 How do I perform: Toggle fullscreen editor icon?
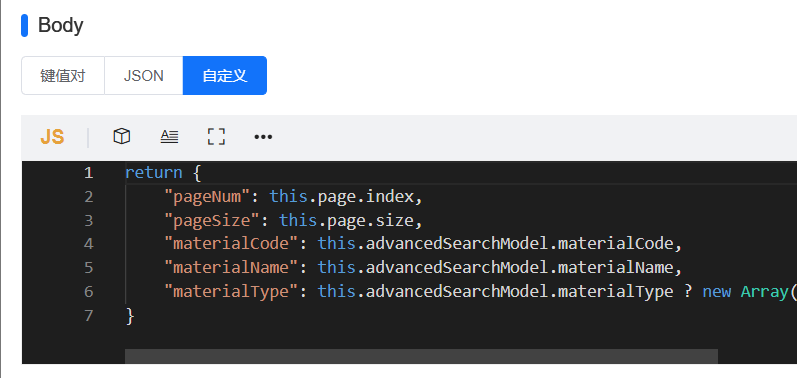tap(216, 137)
